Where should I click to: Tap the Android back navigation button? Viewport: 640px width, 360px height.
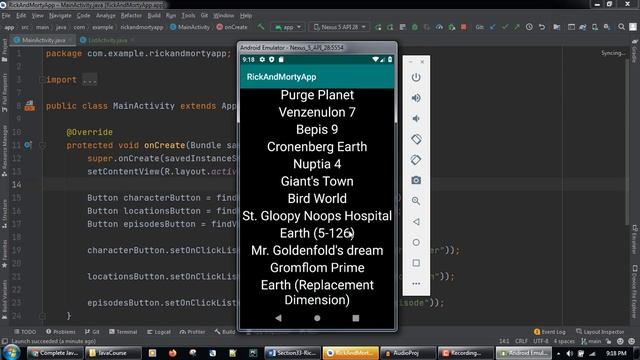(278, 318)
